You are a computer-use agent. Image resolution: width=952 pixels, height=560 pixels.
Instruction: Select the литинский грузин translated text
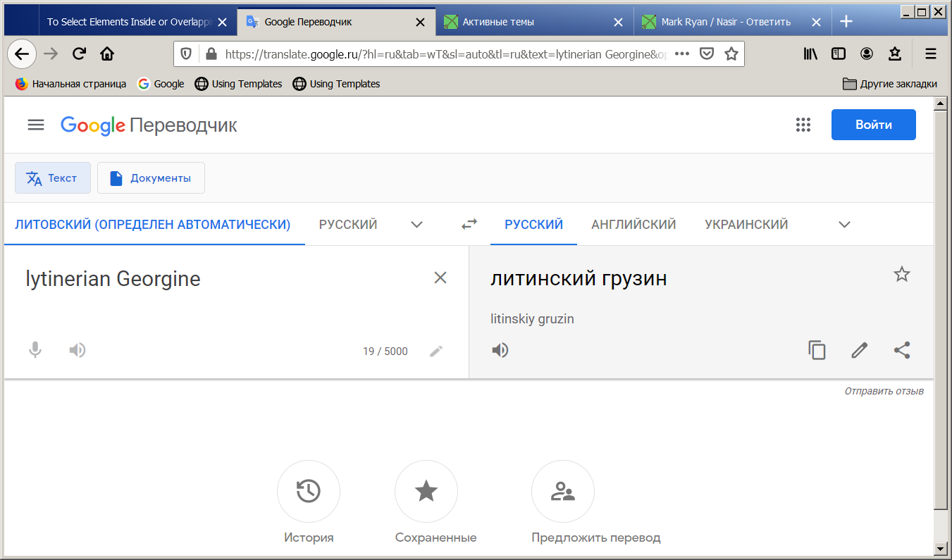click(579, 278)
